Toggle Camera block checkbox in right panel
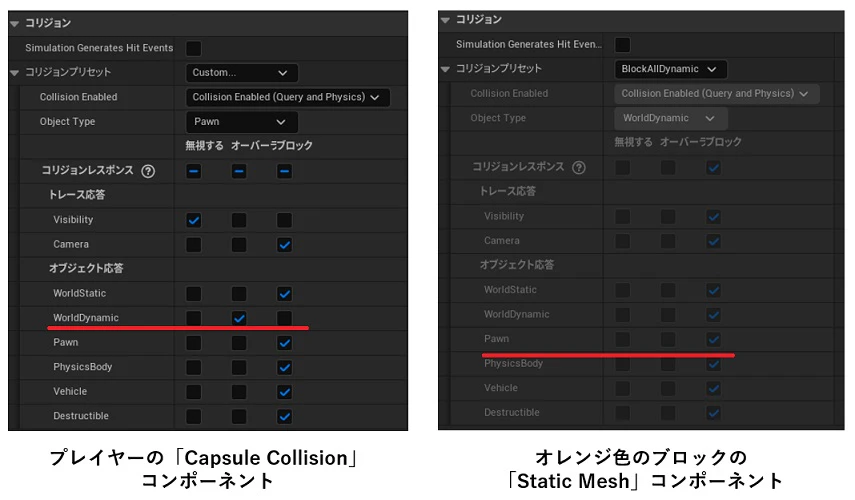This screenshot has width=855, height=500. coord(713,242)
